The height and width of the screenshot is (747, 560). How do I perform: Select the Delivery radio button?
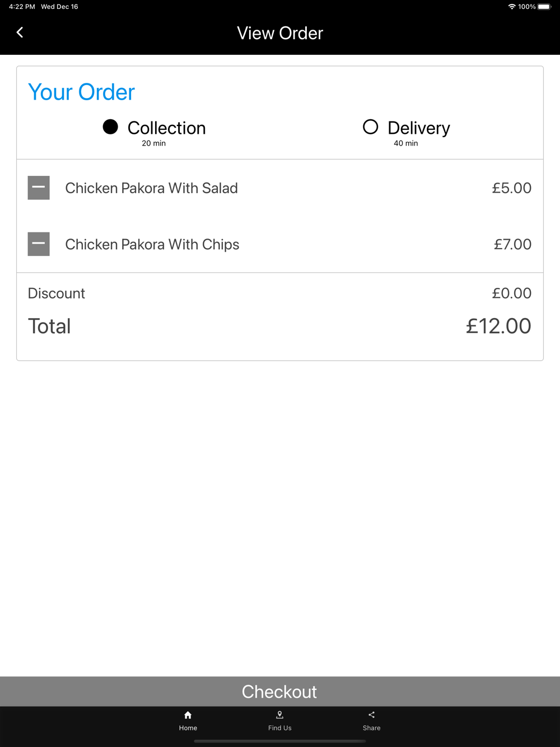[x=370, y=127]
